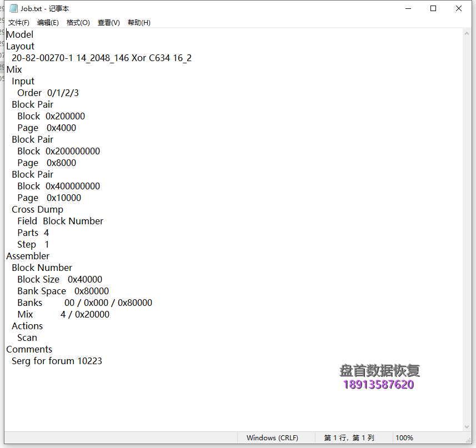476x448 pixels.
Task: Click the 'Layout' line
Action: 21,47
